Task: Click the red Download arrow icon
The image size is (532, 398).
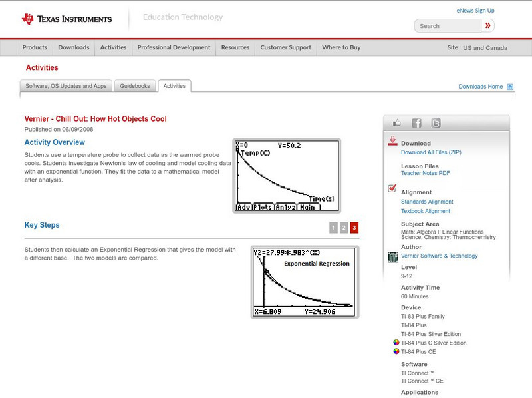Action: [x=392, y=141]
